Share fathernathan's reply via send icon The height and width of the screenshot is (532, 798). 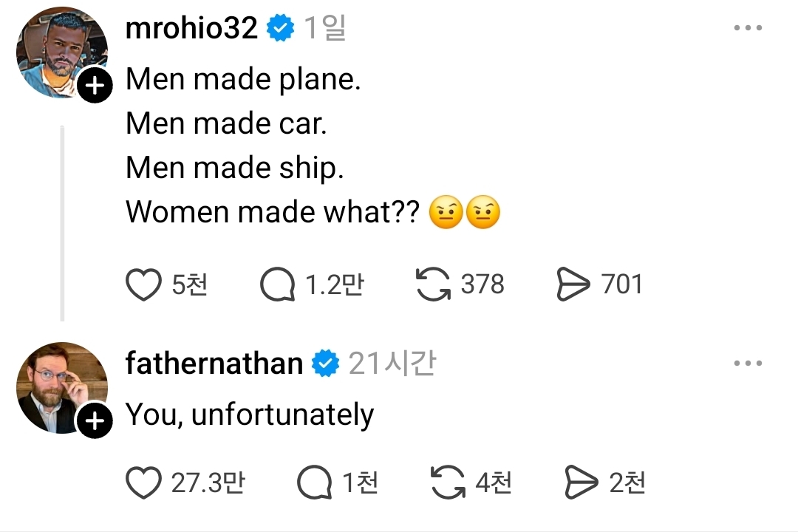582,483
